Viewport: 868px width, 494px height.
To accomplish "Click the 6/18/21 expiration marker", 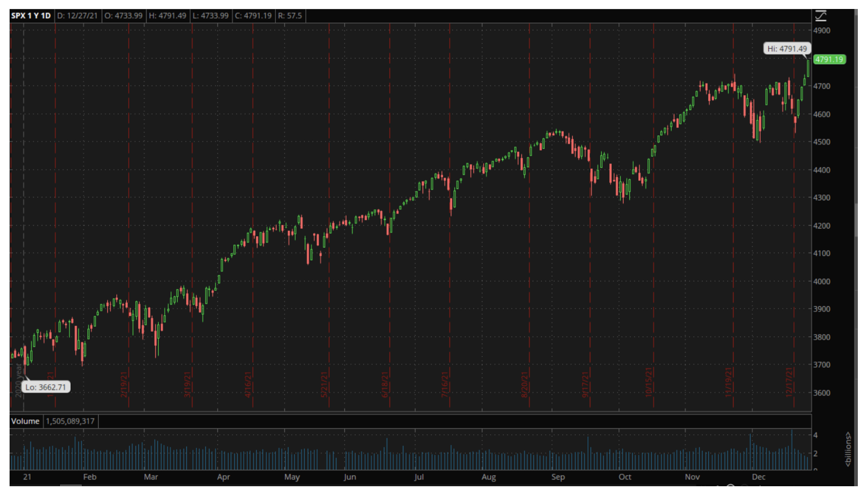I will tap(384, 385).
